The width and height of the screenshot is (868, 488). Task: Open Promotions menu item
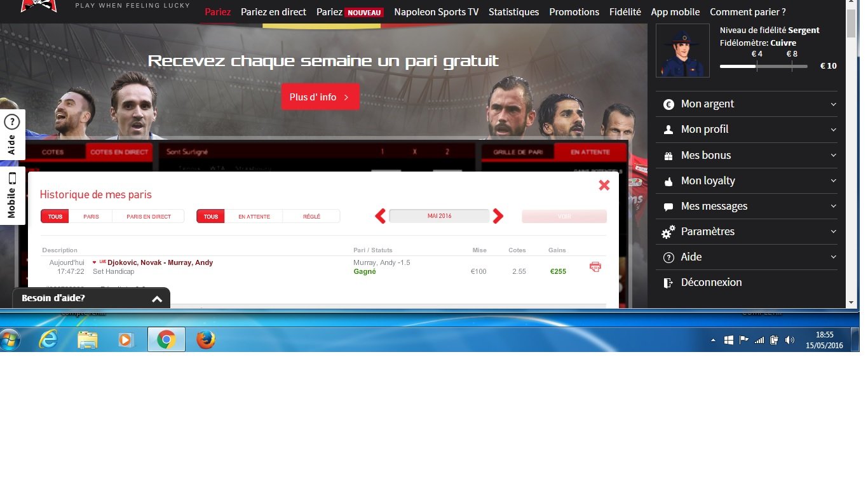click(574, 12)
